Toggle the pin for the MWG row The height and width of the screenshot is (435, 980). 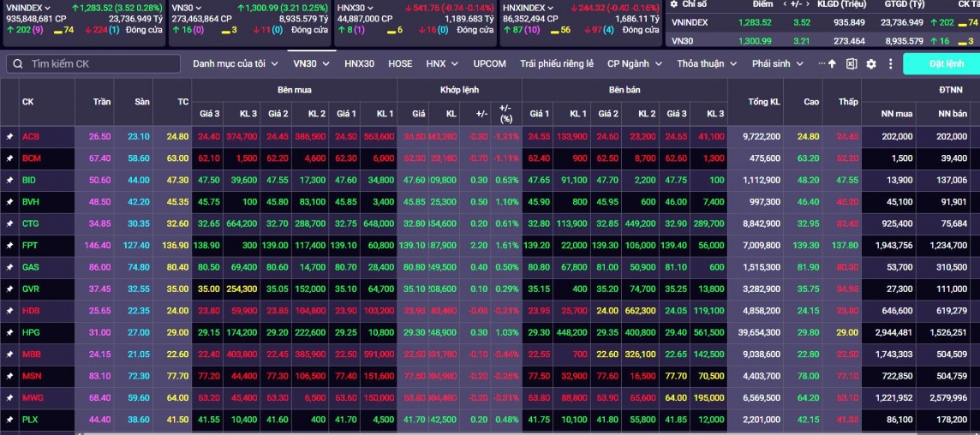9,397
